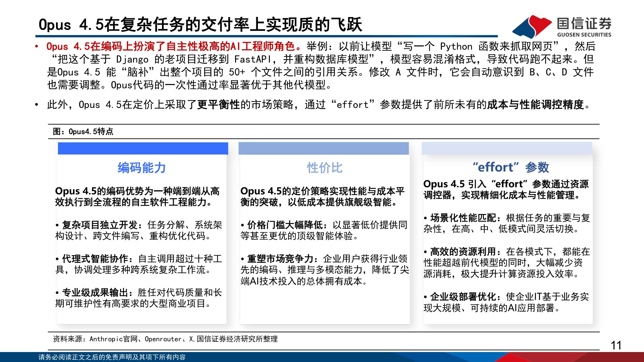Click the effort card summary starting Opus 4.5 引入
644x362 pixels.
[506, 190]
